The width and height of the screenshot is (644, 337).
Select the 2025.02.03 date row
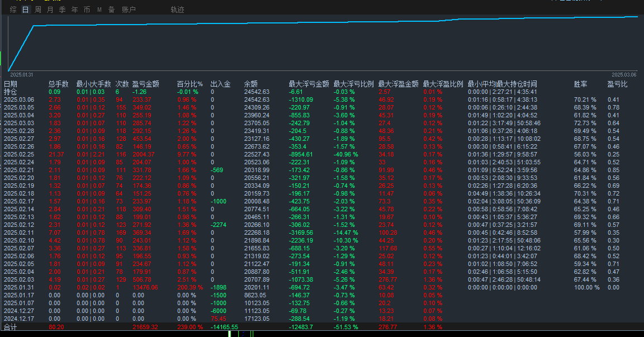[19, 279]
